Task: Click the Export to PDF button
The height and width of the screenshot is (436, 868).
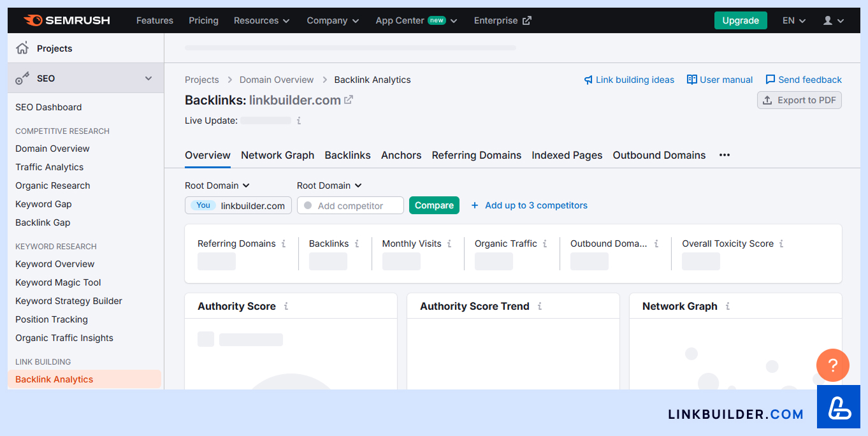Action: pyautogui.click(x=799, y=100)
